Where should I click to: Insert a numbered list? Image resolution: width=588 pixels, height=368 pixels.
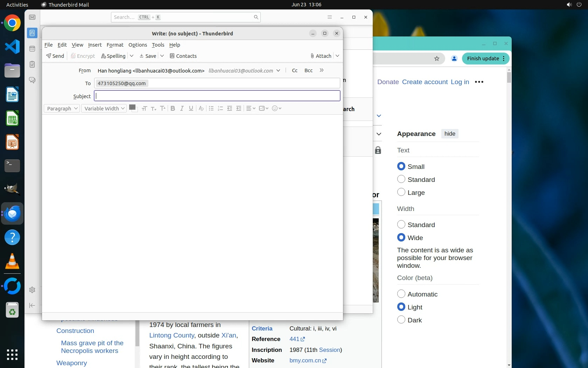coord(220,108)
